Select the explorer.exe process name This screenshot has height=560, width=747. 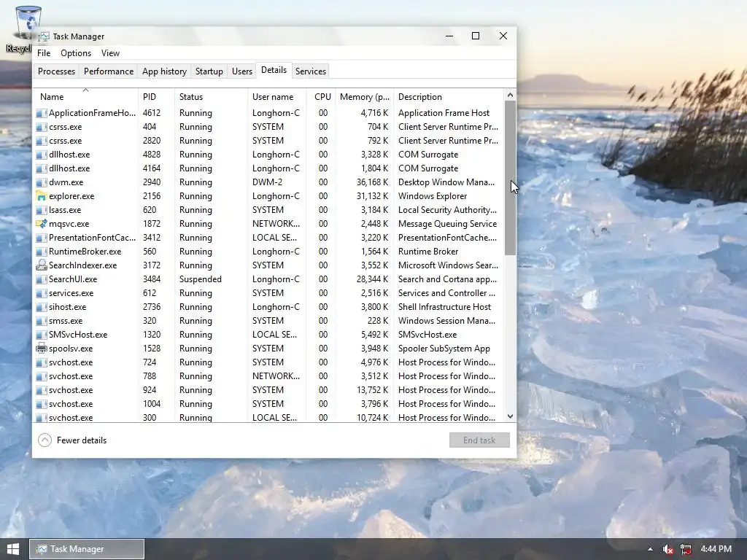(71, 196)
